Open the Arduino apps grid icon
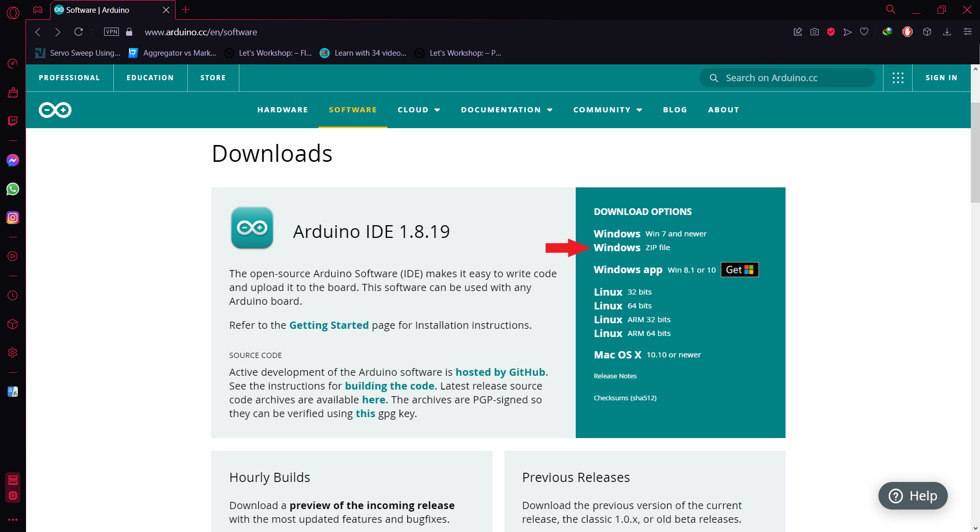 click(x=898, y=78)
